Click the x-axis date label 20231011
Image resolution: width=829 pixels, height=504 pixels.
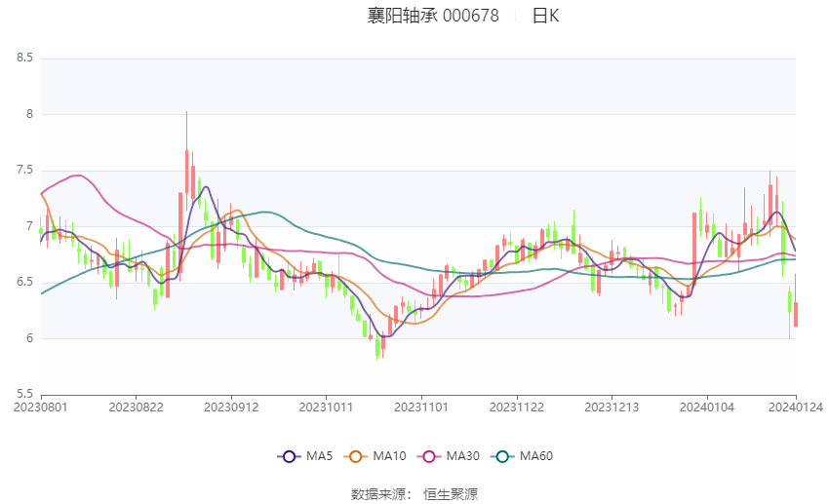(326, 407)
